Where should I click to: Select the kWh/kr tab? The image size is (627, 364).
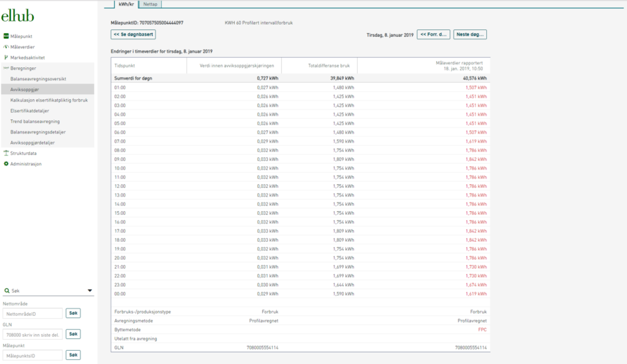[126, 4]
